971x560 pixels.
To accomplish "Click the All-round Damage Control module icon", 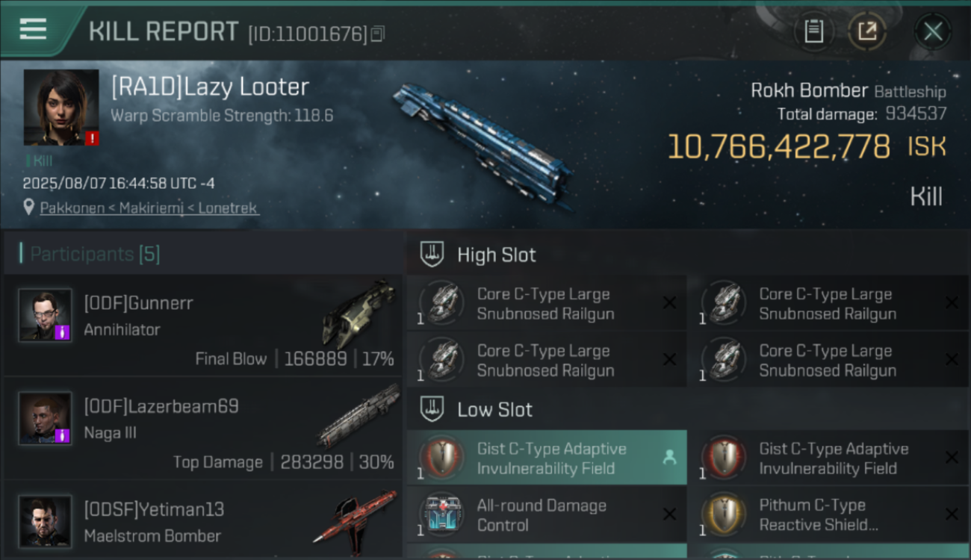I will (444, 515).
